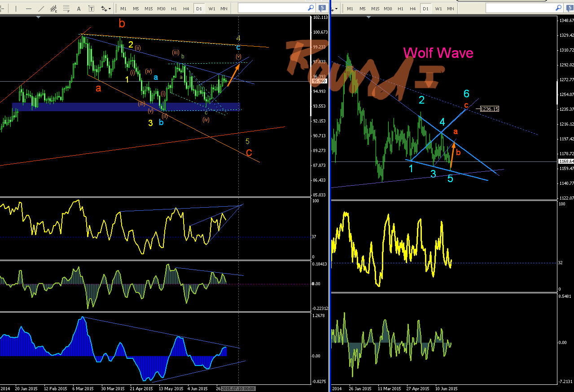Click the cyan '5' label on right chart
This screenshot has width=574, height=392.
[x=451, y=178]
